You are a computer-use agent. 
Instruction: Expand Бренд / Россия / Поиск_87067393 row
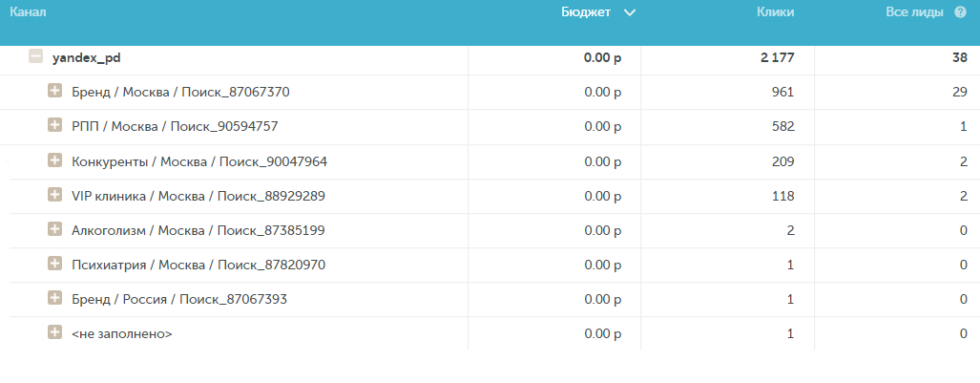click(55, 299)
